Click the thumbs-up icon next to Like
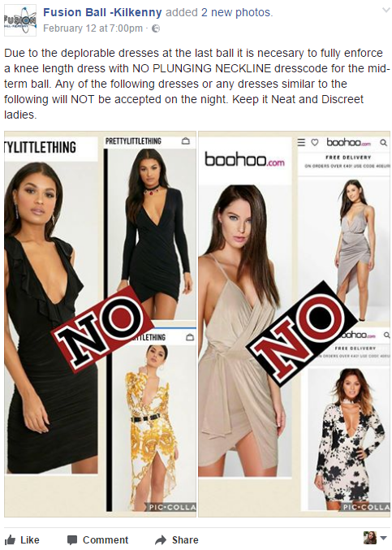 click(11, 539)
